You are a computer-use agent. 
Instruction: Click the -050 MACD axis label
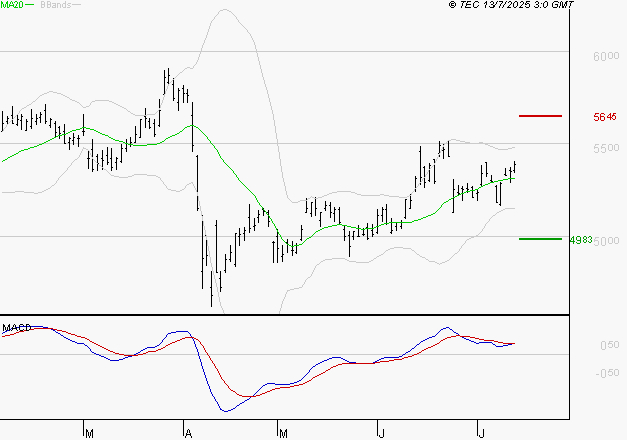pyautogui.click(x=605, y=374)
